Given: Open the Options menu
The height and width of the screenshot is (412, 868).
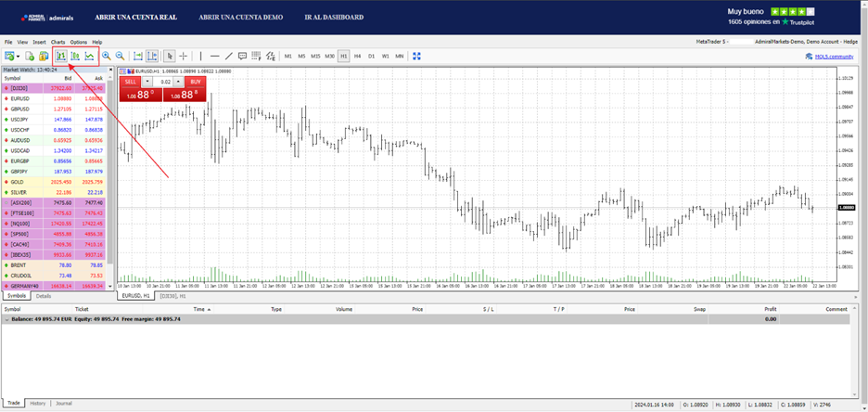Looking at the screenshot, I should [79, 42].
